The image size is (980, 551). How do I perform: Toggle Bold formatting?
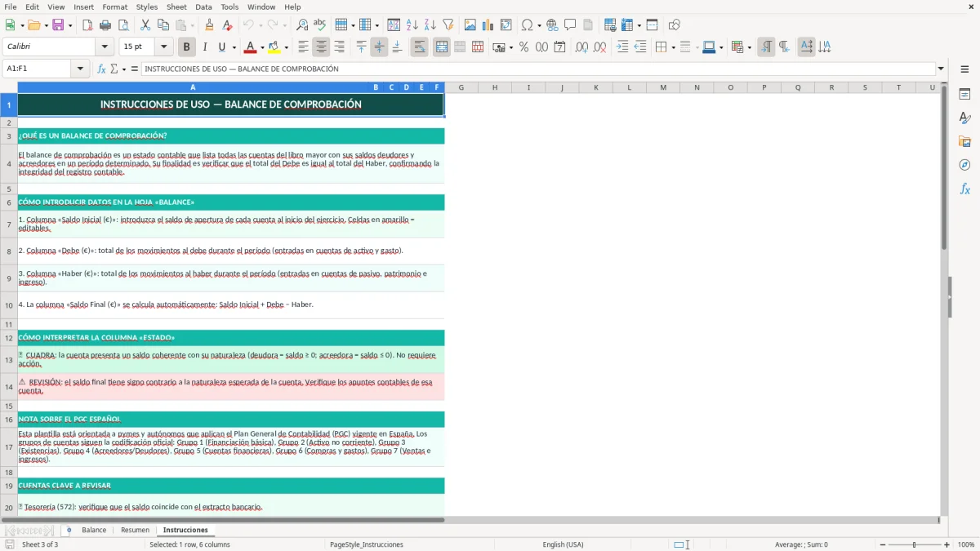(x=187, y=47)
